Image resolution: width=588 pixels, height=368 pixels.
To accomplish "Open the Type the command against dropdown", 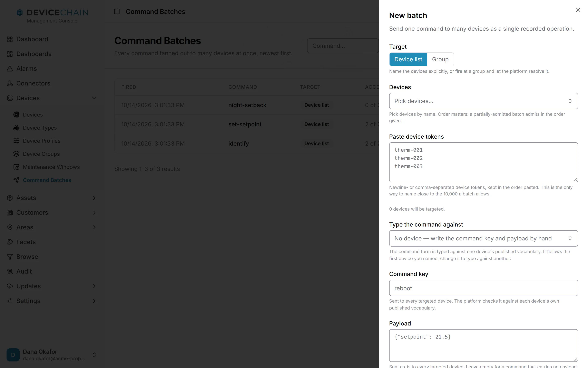I will tap(483, 239).
